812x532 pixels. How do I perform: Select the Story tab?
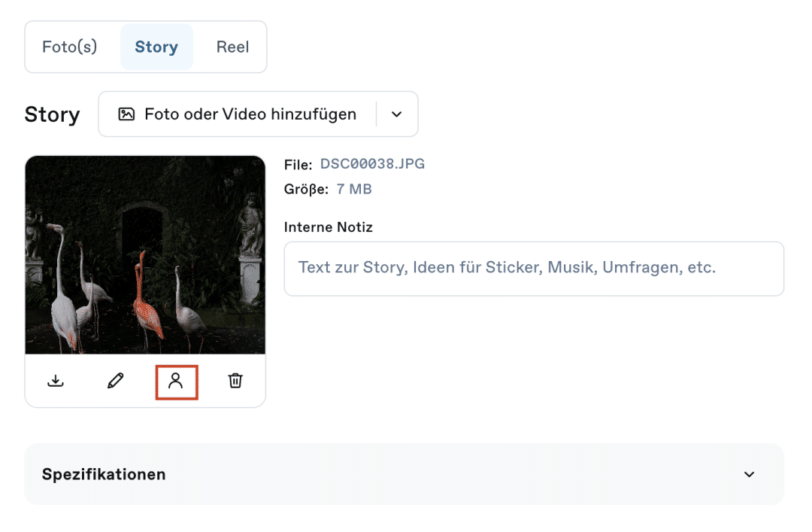(156, 47)
